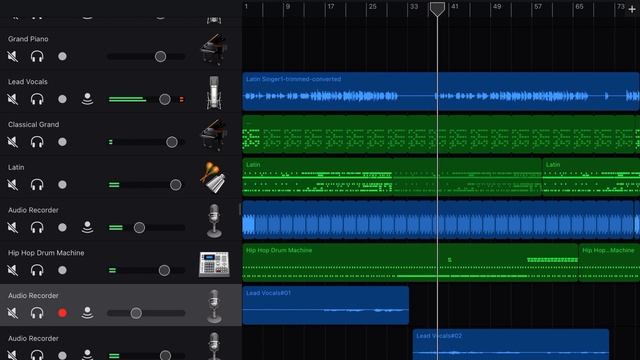Open the Lead Vocals condenser microphone icon

pyautogui.click(x=214, y=93)
